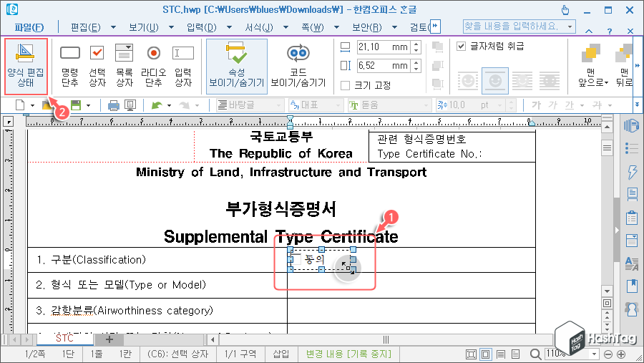Viewport: 644px width, 363px height.
Task: Zoom out with the minus icon
Action: tap(608, 354)
